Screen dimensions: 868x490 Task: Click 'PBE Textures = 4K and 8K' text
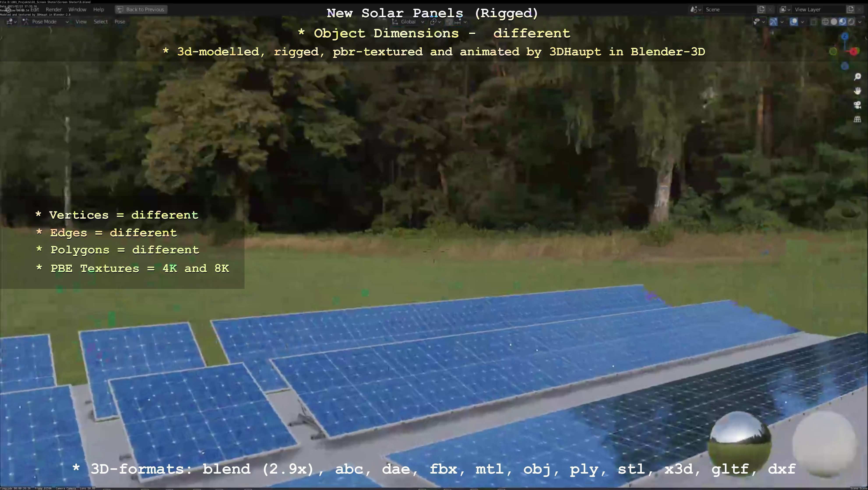tap(132, 268)
